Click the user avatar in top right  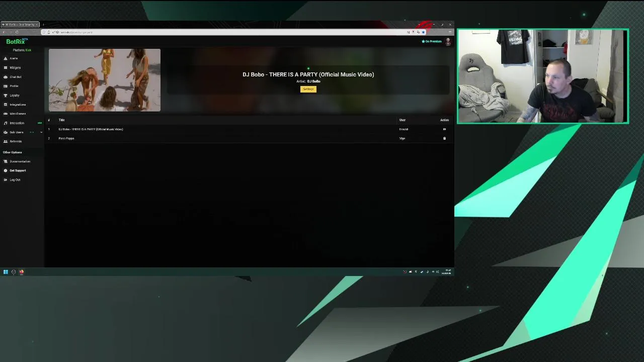448,42
